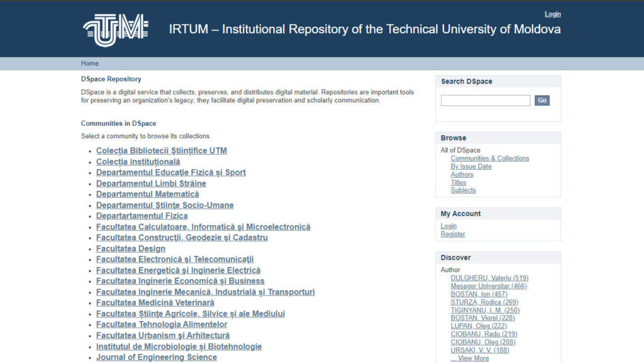Filter by author BOSTAN, Viorel (228)
Viewport: 644px width, 362px height.
point(482,317)
